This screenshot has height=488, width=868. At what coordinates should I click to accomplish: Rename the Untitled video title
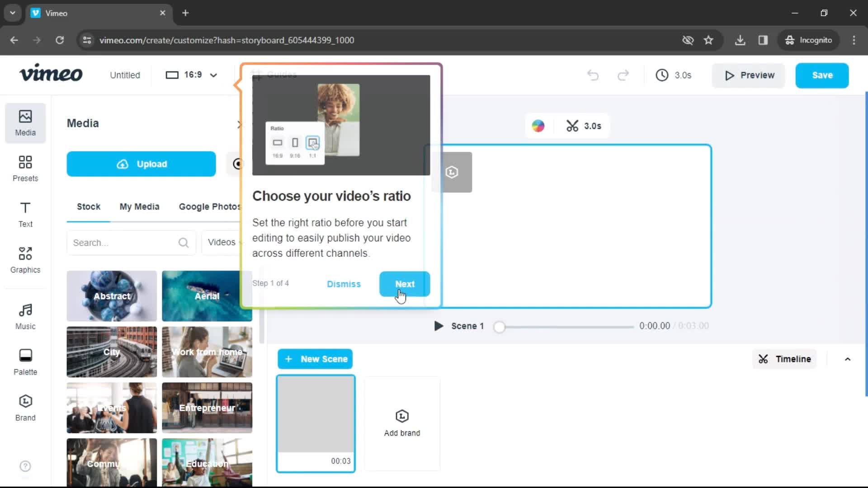click(x=125, y=75)
